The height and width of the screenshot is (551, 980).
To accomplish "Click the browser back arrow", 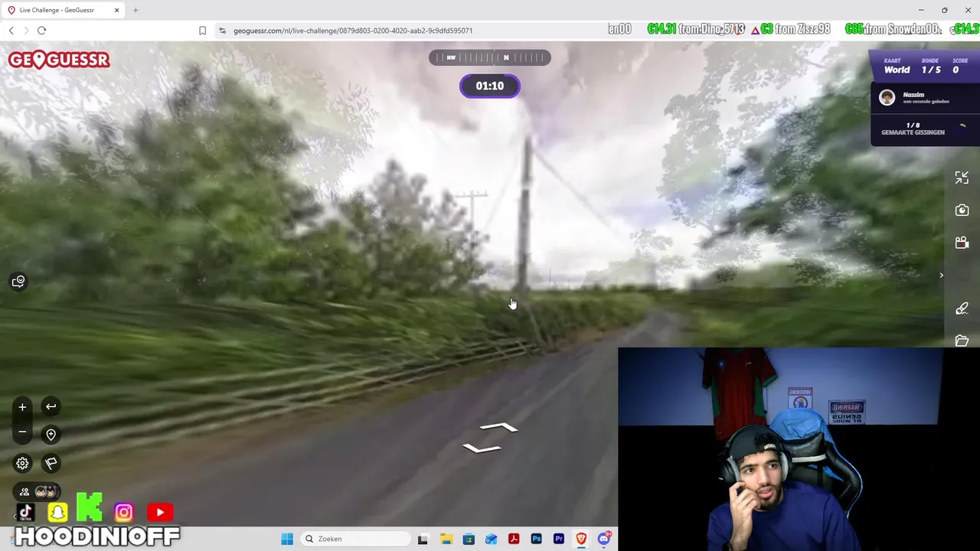I will 11,31.
